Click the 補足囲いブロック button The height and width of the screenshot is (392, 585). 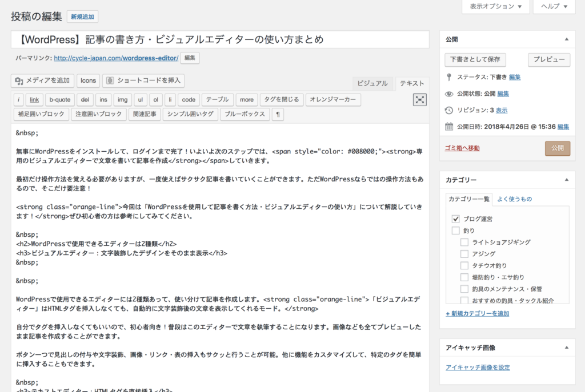coord(41,114)
